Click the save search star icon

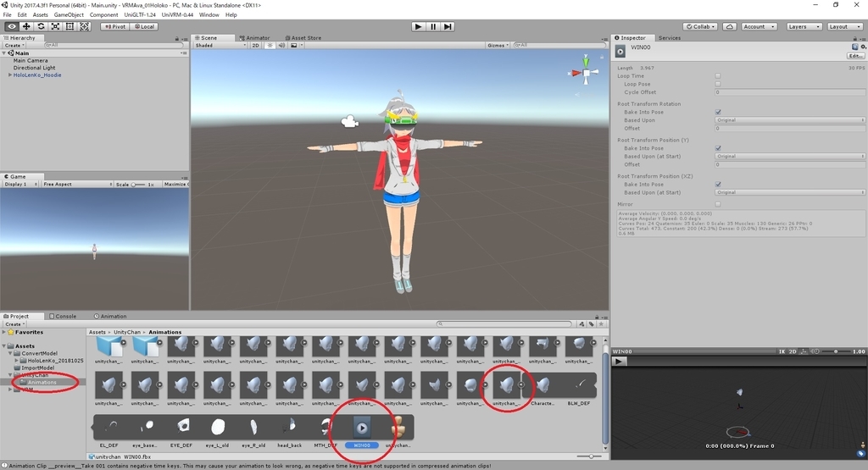point(601,324)
